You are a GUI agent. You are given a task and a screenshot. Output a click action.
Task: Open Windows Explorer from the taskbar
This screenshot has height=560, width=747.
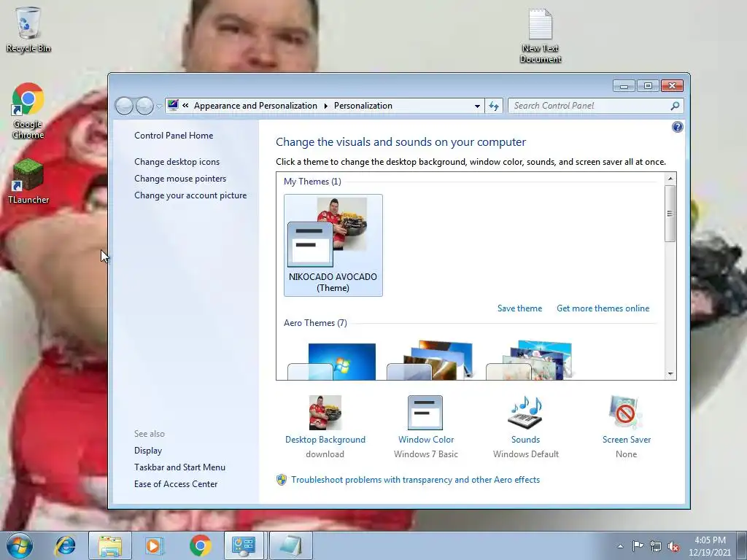[x=109, y=545]
